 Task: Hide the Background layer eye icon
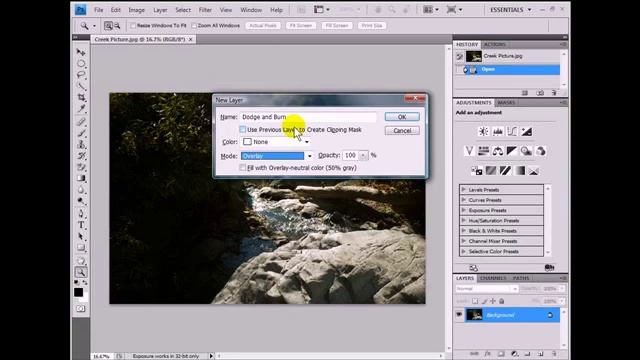(459, 315)
